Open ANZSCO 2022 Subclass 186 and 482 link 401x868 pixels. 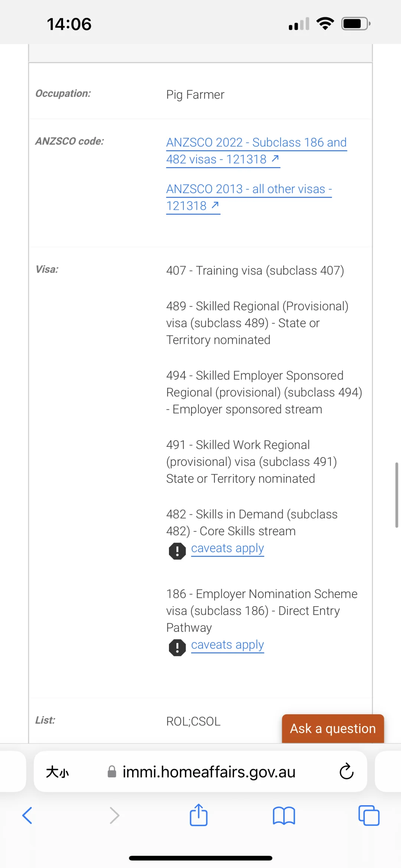pyautogui.click(x=256, y=151)
